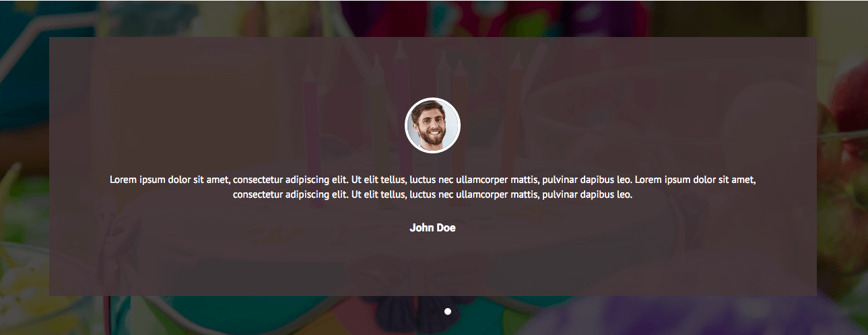
Task: Click the background image right of the card
Action: [x=842, y=168]
